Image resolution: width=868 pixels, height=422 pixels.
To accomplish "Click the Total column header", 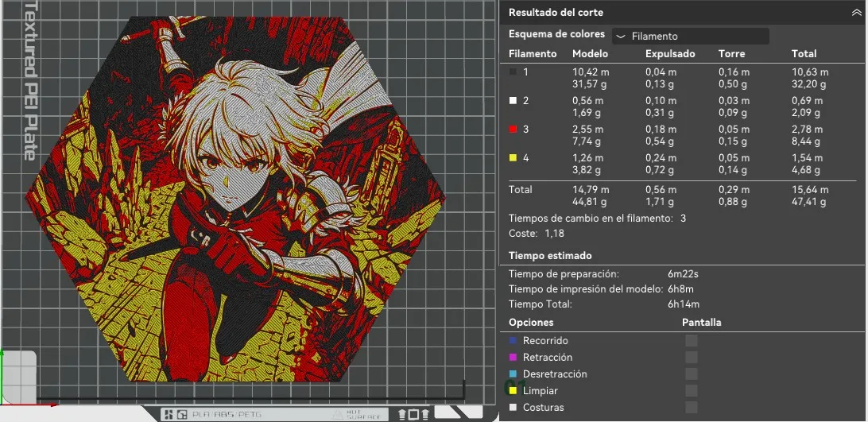I will tap(804, 54).
